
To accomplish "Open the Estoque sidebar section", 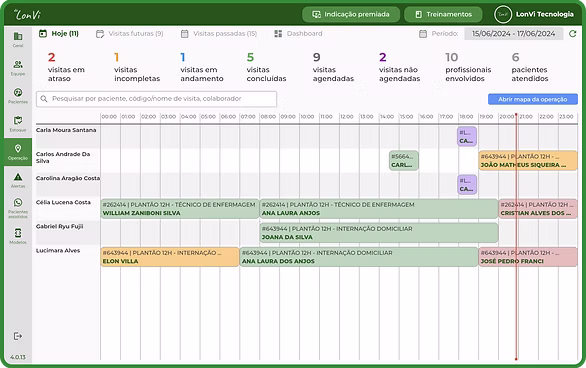I will [18, 124].
